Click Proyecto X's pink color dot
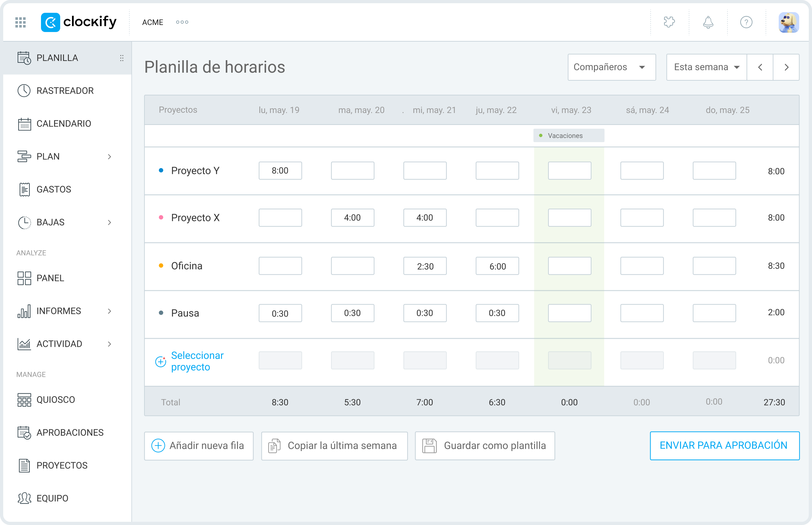 [x=161, y=217]
